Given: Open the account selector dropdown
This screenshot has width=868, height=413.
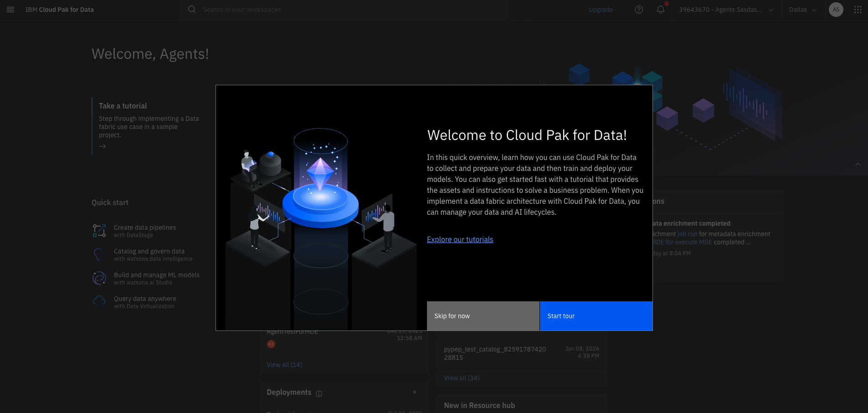Looking at the screenshot, I should tap(726, 10).
